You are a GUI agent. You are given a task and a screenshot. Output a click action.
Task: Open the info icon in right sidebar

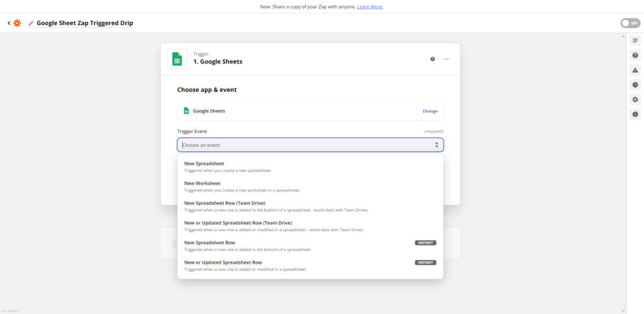pos(635,114)
